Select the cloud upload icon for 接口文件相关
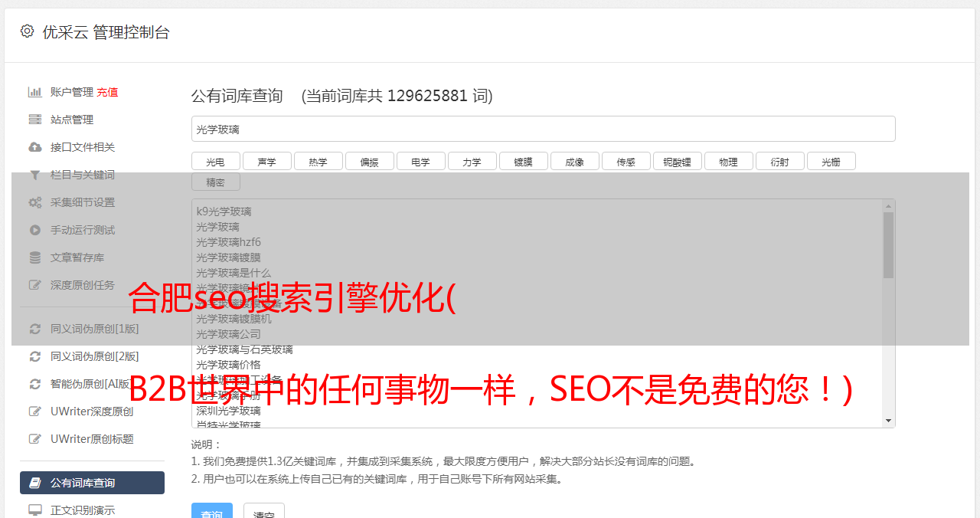The height and width of the screenshot is (518, 980). coord(35,147)
